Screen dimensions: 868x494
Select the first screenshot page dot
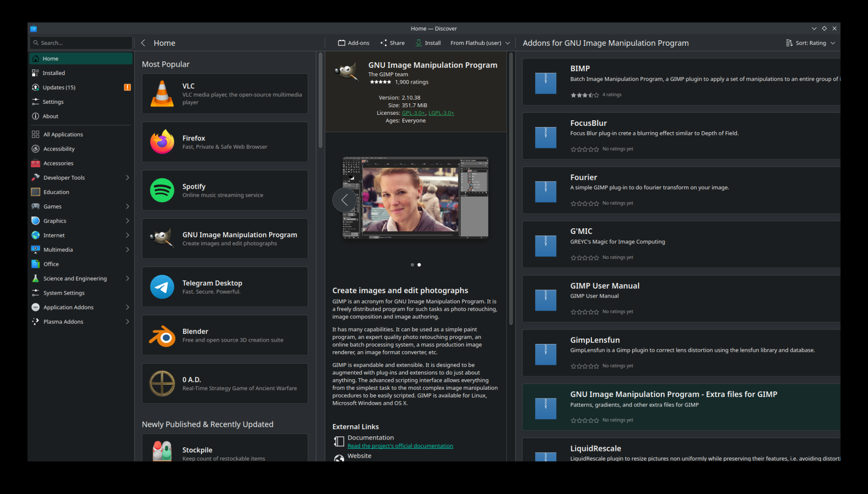[x=412, y=265]
